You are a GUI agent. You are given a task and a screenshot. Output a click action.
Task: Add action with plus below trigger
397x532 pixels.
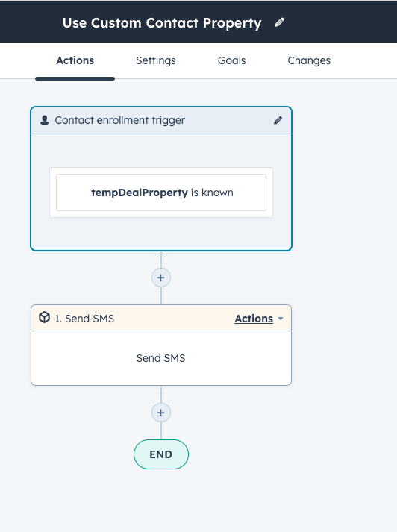click(x=161, y=278)
